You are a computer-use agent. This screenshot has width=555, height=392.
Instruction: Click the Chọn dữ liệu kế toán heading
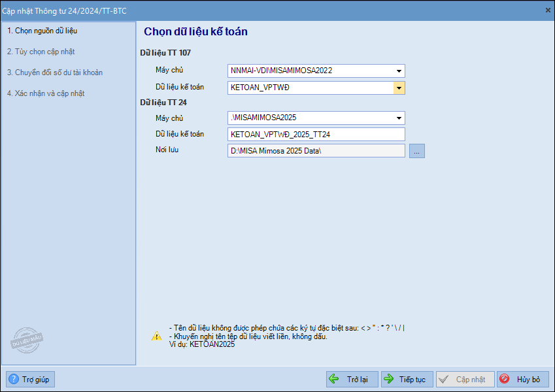point(195,31)
